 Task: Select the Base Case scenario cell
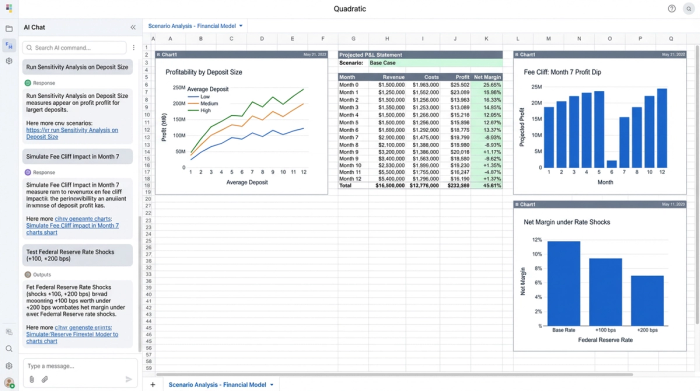point(435,63)
